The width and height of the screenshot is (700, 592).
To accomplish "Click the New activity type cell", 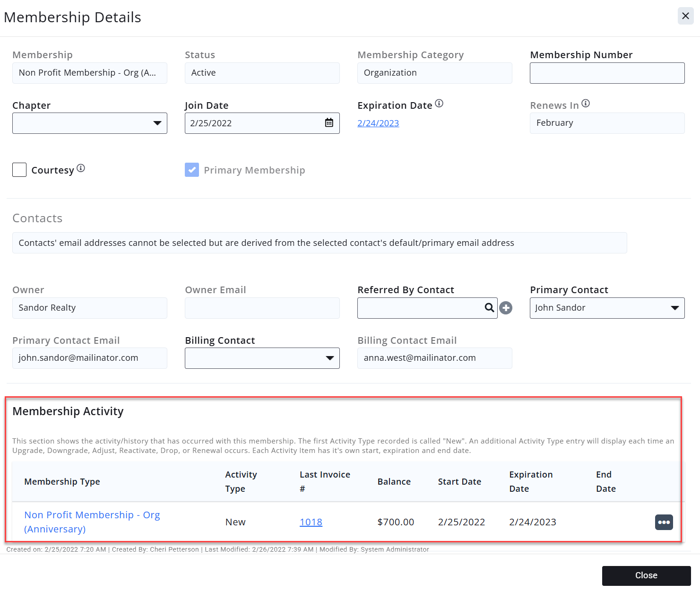I will [235, 522].
